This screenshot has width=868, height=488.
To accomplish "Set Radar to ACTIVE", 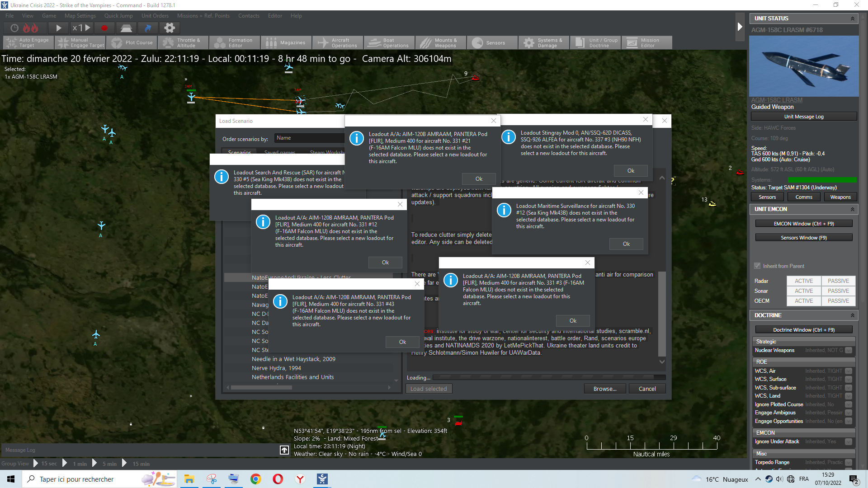I will pos(804,281).
